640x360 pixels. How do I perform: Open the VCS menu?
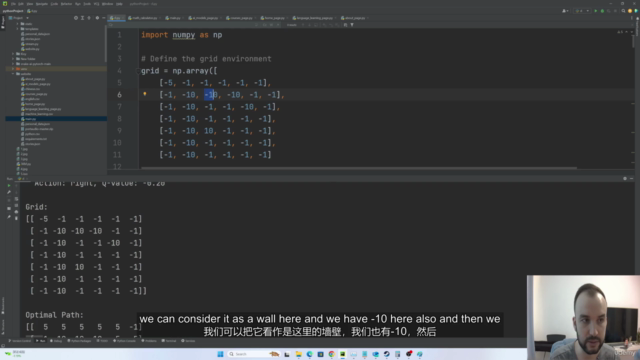click(x=96, y=4)
